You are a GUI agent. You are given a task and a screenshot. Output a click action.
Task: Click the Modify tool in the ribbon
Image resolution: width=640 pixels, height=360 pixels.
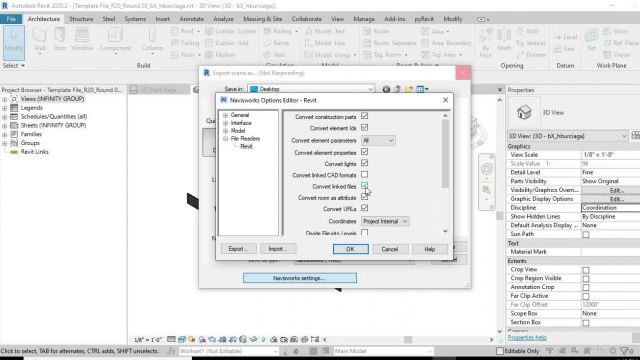(x=14, y=42)
